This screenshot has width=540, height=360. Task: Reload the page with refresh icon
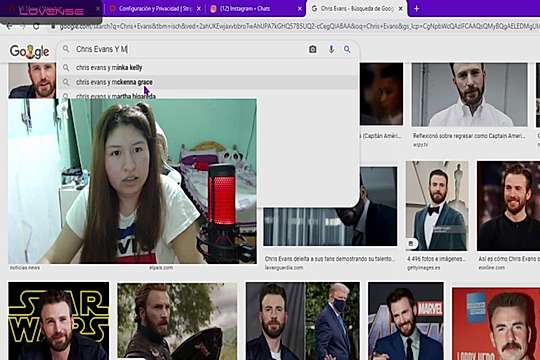(36, 26)
